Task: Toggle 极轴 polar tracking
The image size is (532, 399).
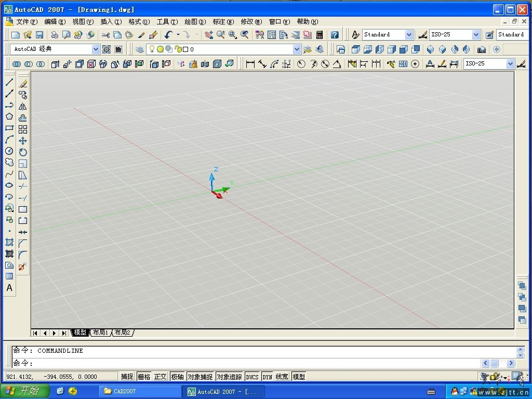Action: coord(177,377)
